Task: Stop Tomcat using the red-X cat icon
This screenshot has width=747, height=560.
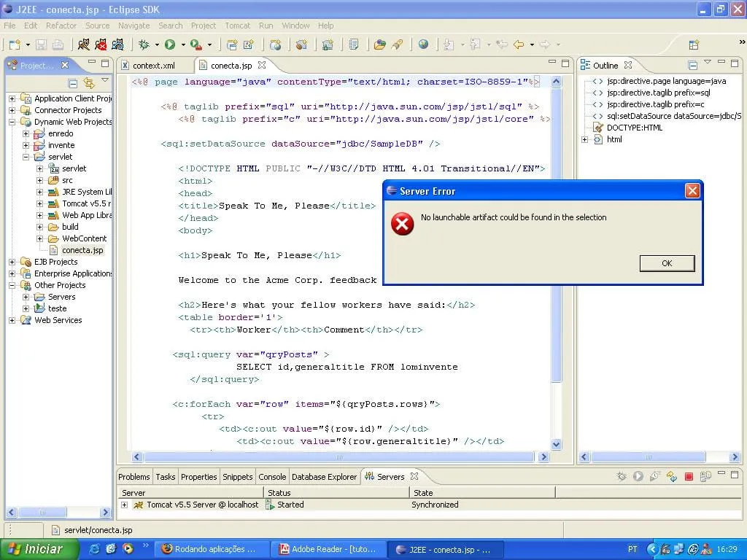Action: [x=101, y=45]
